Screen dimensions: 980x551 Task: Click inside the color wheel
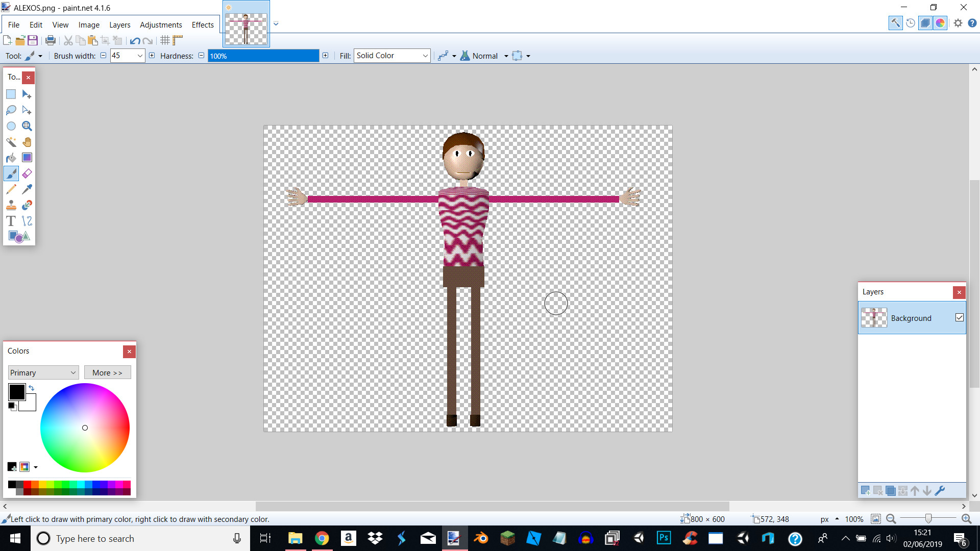85,428
